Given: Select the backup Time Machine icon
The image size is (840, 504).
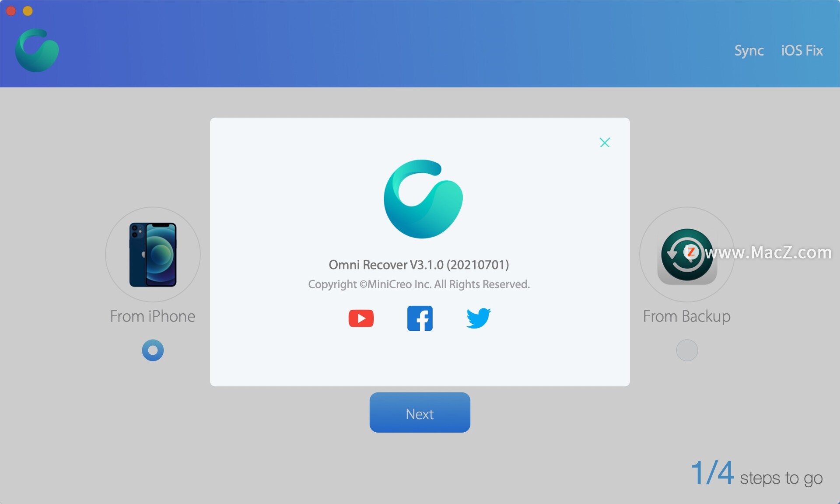Looking at the screenshot, I should tap(687, 255).
